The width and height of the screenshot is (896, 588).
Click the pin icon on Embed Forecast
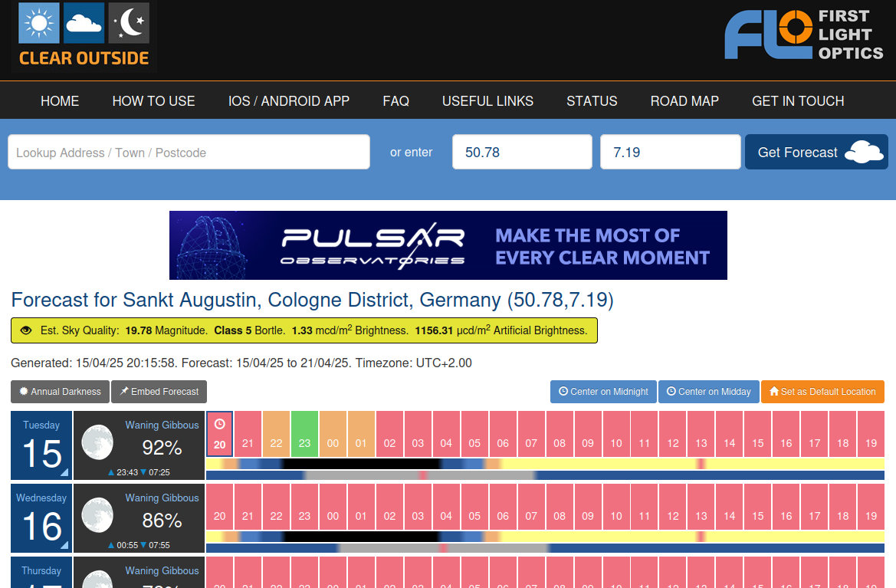[x=123, y=392]
